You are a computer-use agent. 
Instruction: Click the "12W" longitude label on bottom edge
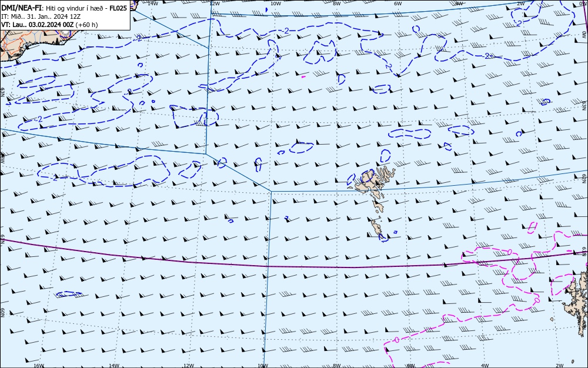(189, 366)
